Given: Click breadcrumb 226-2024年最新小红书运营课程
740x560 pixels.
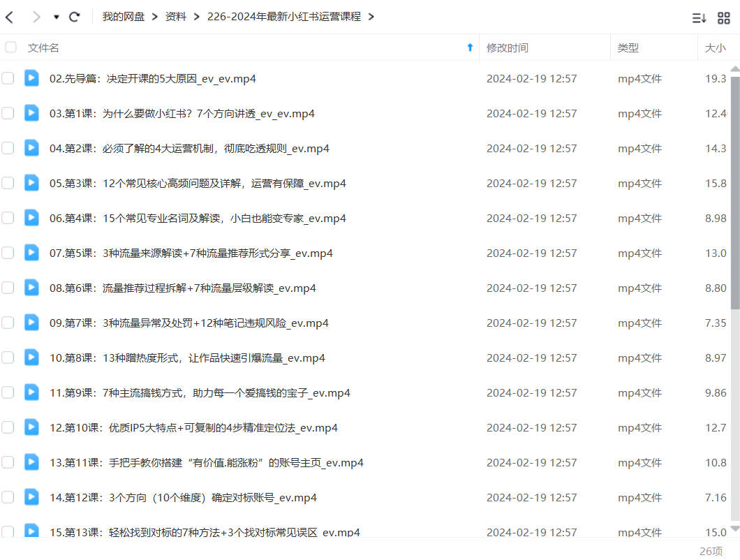Looking at the screenshot, I should pyautogui.click(x=284, y=17).
